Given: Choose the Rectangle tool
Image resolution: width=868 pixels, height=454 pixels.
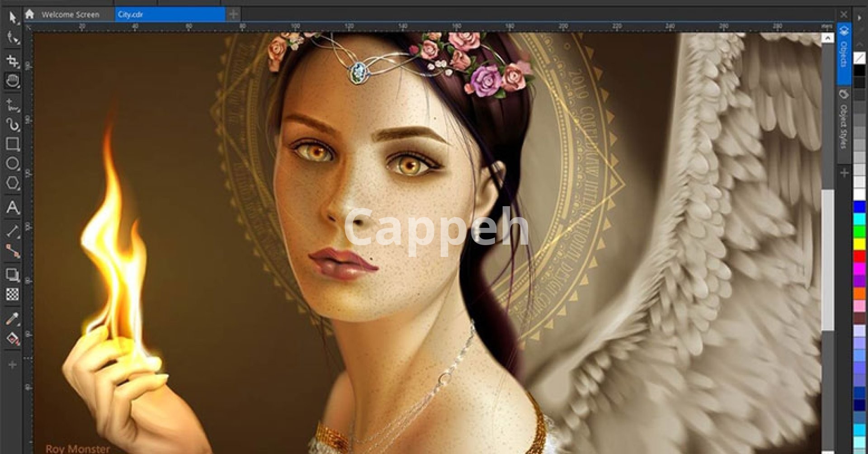Looking at the screenshot, I should tap(12, 144).
